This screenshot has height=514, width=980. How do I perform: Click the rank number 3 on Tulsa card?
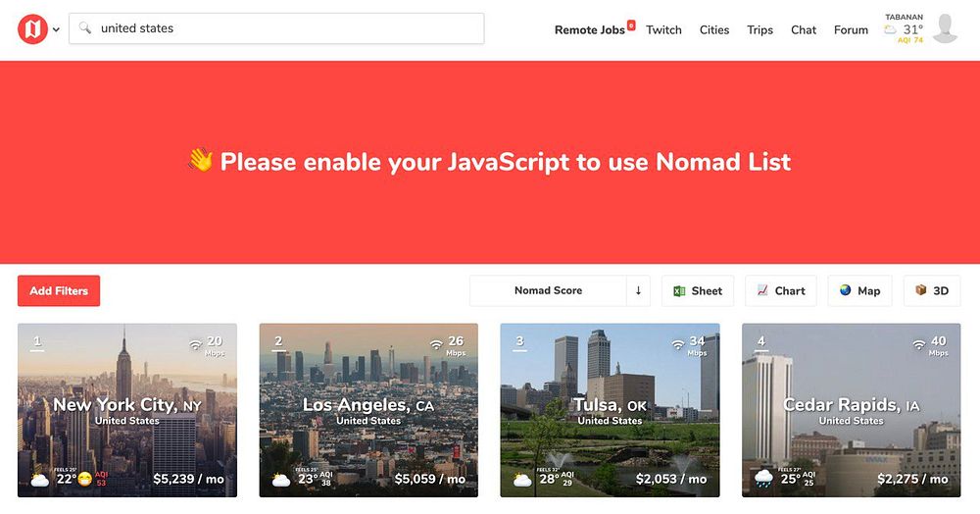tap(520, 341)
